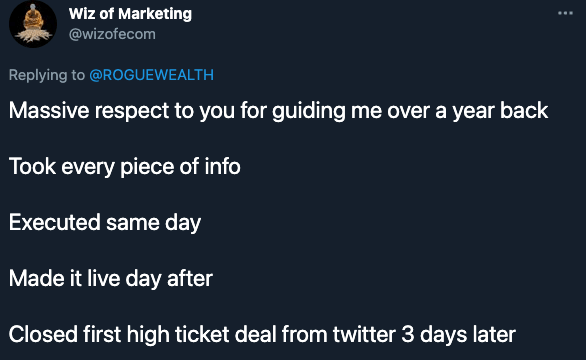Click the words "year back" in first line
Image resolution: width=586 pixels, height=360 pixels.
500,111
